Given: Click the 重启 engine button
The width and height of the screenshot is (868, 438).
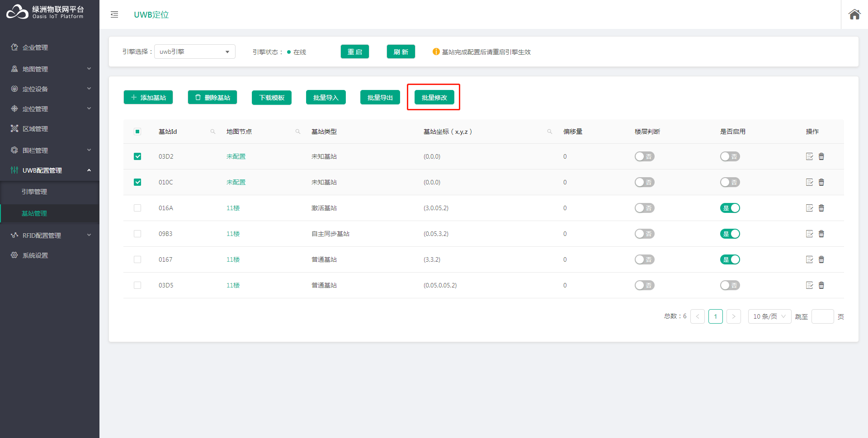Looking at the screenshot, I should tap(355, 52).
